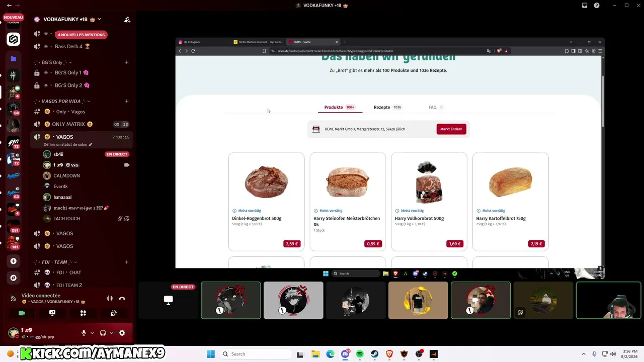Open noise suppression waveform icon
The image size is (644, 362).
click(110, 298)
